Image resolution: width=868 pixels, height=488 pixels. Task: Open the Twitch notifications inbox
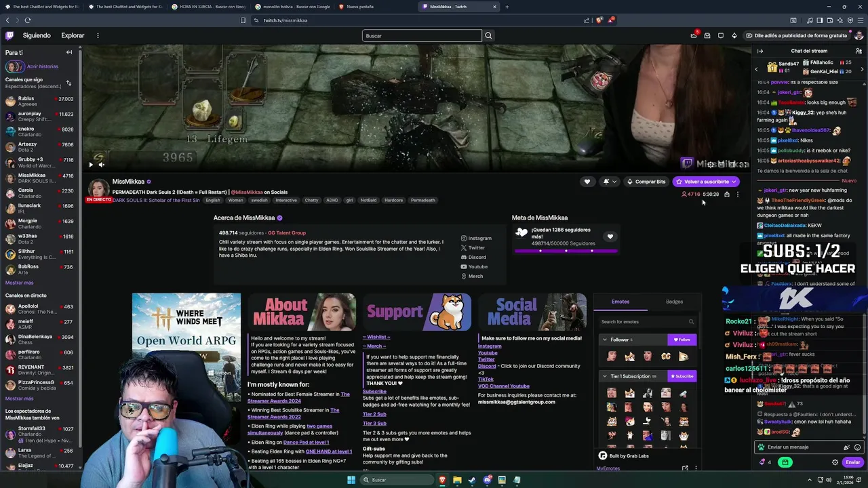pos(707,35)
